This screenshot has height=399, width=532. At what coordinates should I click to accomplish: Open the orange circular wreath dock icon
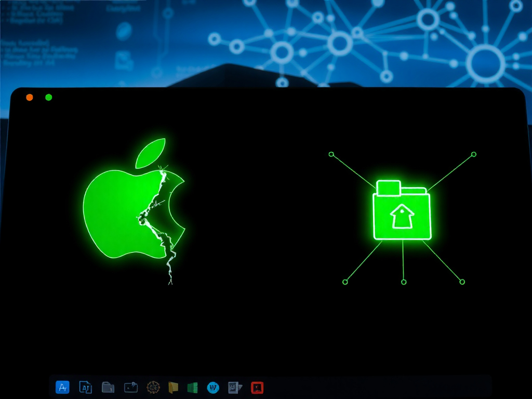coord(153,387)
